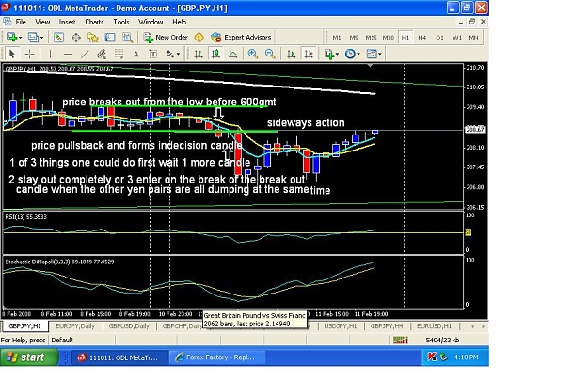
Task: Open the Charts menu
Action: [x=94, y=22]
